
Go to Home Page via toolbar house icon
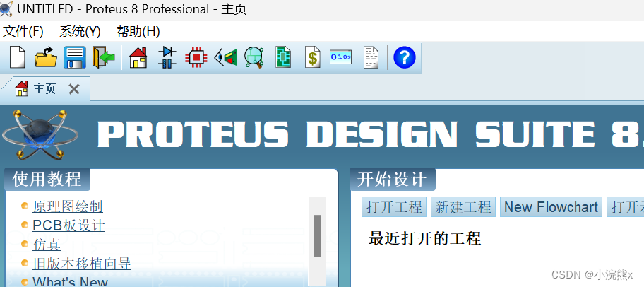tap(138, 57)
